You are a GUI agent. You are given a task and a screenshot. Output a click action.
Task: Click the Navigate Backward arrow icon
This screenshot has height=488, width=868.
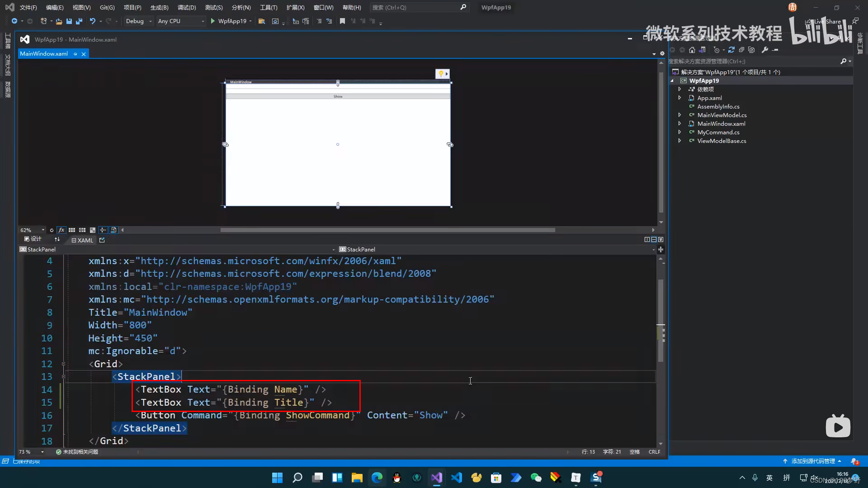point(14,21)
